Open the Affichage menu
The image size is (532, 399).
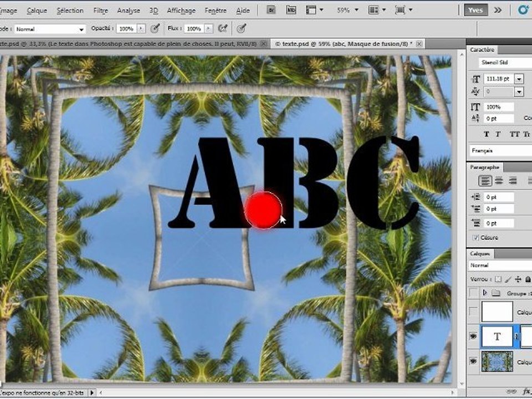pos(181,11)
